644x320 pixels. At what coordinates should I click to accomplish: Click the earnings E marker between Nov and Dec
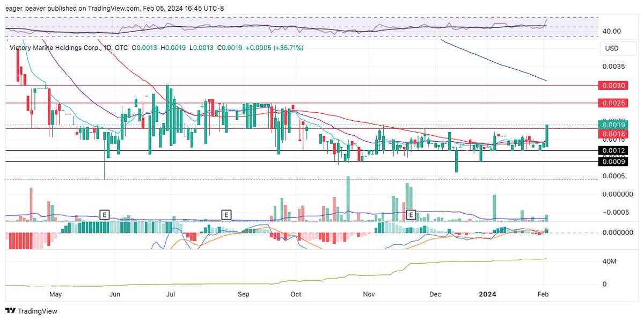tap(412, 215)
